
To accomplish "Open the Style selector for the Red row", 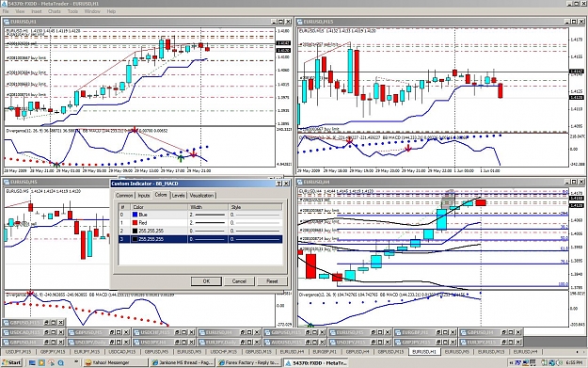I will pyautogui.click(x=255, y=223).
